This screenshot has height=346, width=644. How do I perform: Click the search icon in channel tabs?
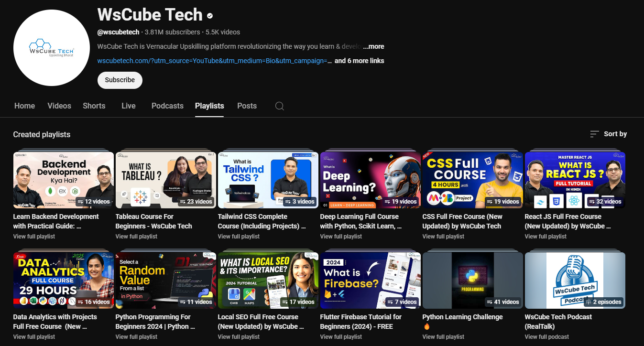pyautogui.click(x=280, y=106)
